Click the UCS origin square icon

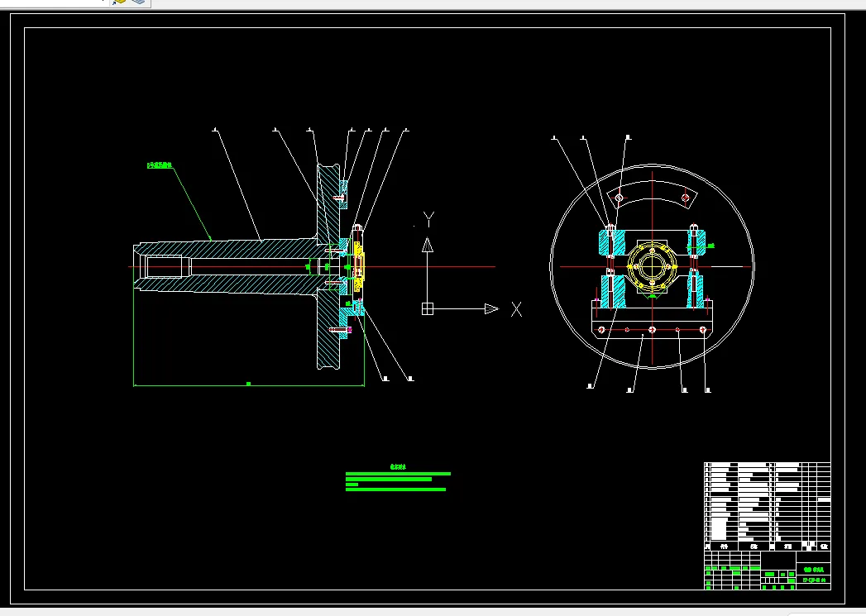[428, 308]
